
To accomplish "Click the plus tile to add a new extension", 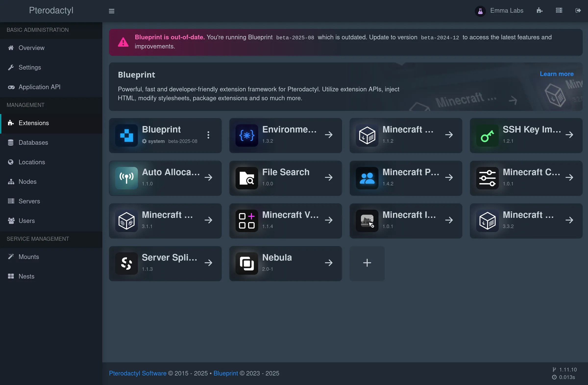I will coord(367,263).
